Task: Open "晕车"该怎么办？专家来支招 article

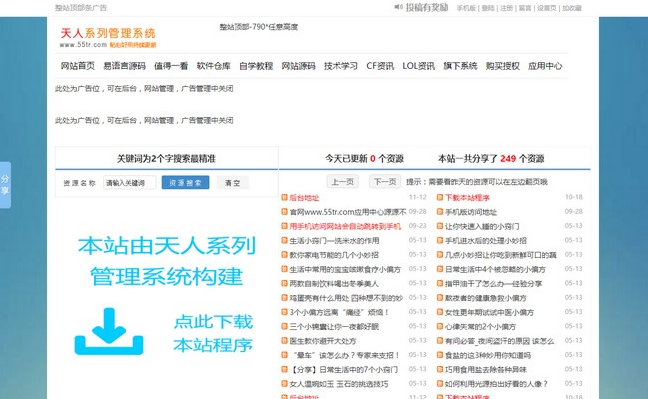Action: 345,355
